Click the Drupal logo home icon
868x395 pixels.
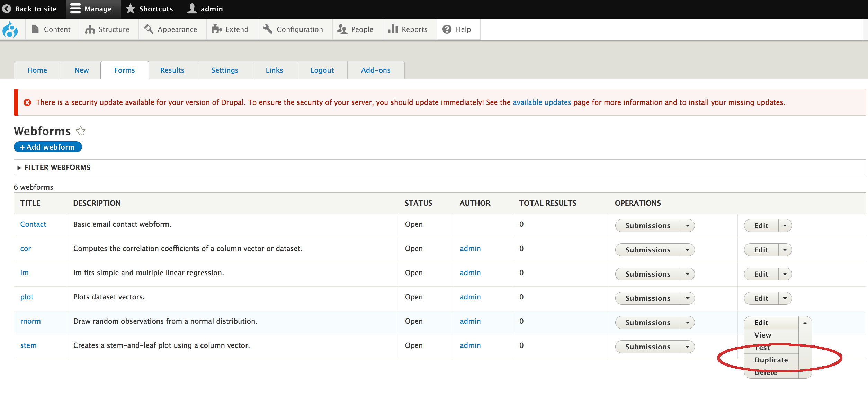[10, 30]
